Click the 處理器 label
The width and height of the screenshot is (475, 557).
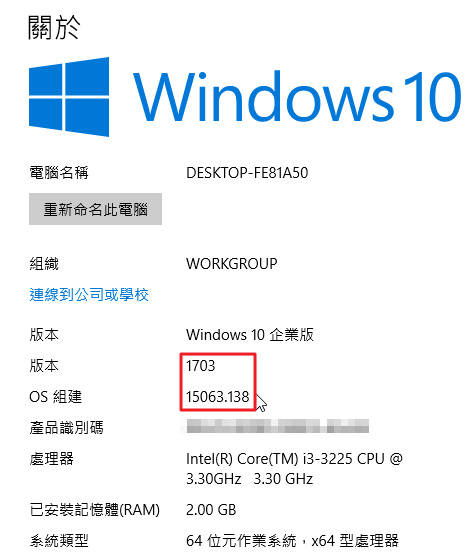point(51,459)
